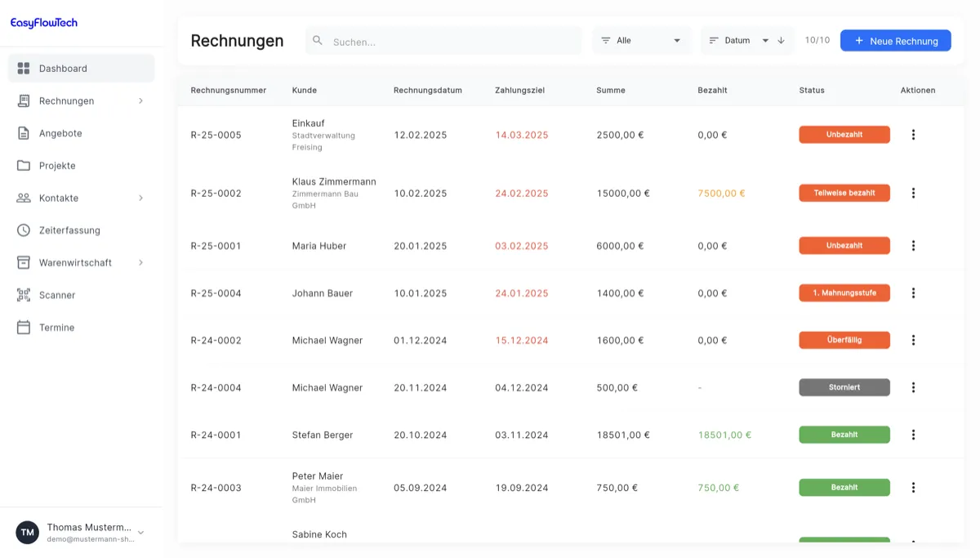Toggle sort direction arrow next to Datum

tap(781, 41)
